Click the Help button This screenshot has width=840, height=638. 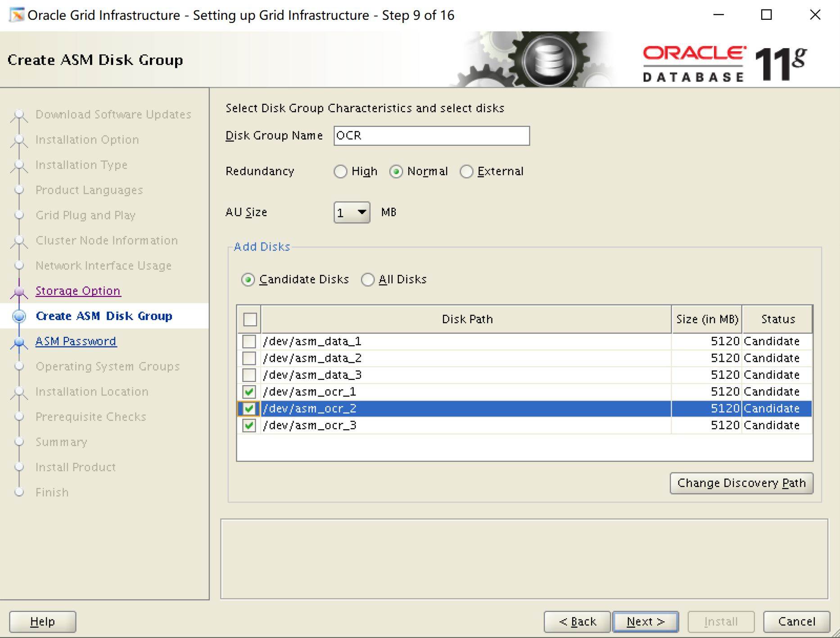tap(42, 621)
